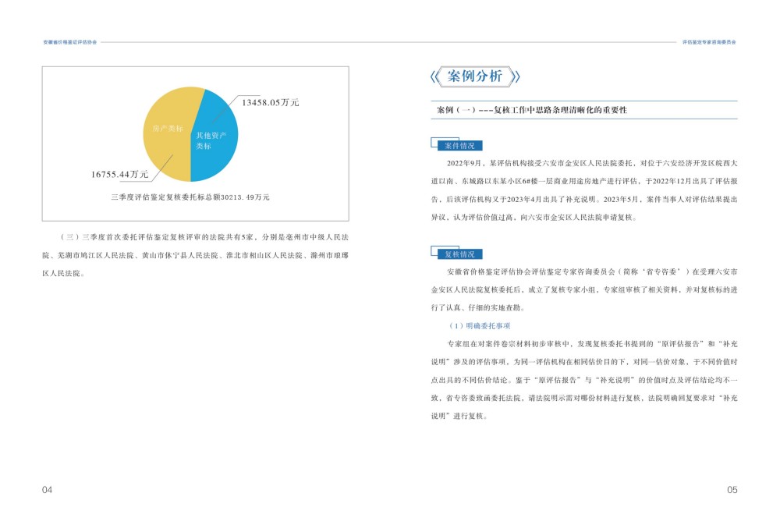Click the chart caption 三季度评估鉴定复核委托标总额30213.49万元
This screenshot has height=532, width=780.
(190, 197)
